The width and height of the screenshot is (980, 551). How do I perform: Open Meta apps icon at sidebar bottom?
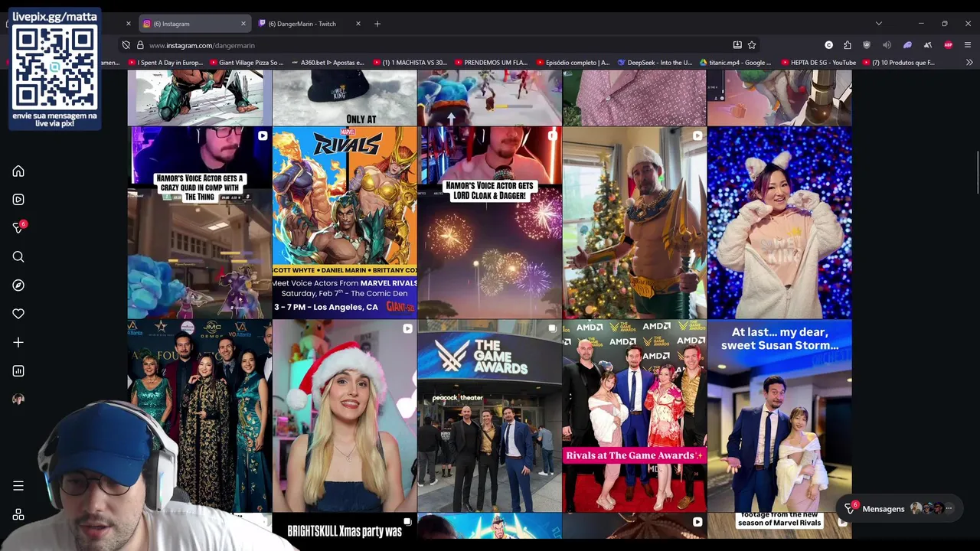[18, 515]
